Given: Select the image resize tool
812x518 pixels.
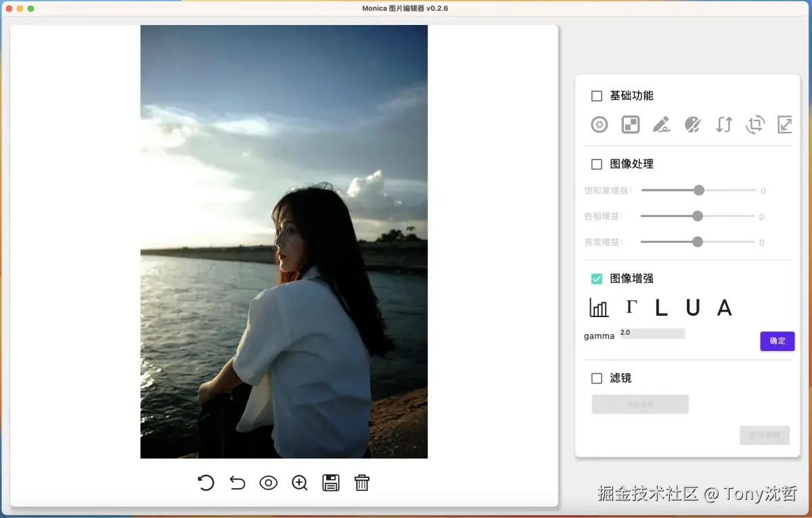Looking at the screenshot, I should 784,124.
